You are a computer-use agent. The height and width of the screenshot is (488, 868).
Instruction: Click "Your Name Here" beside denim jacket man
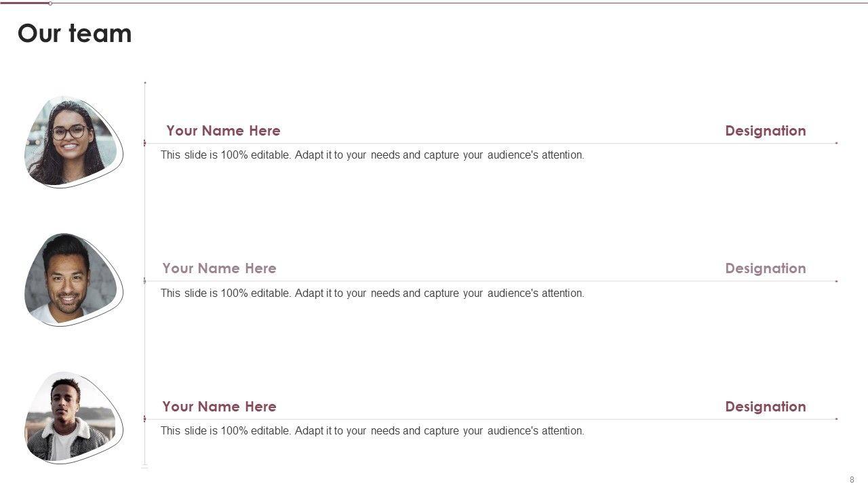219,407
